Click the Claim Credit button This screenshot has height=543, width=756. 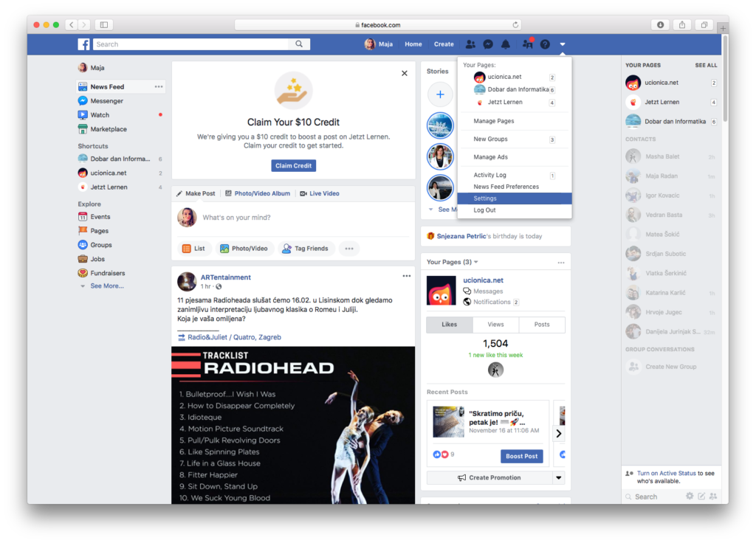pos(293,166)
